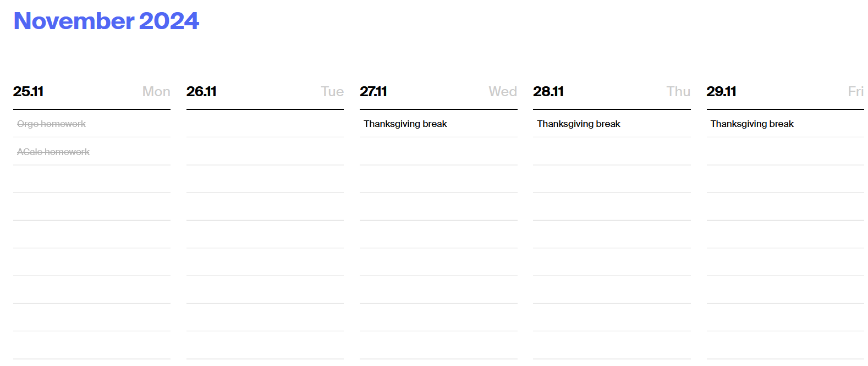Viewport: 868px width, 366px height.
Task: Open the crossed-out ACalc homework task
Action: point(53,152)
